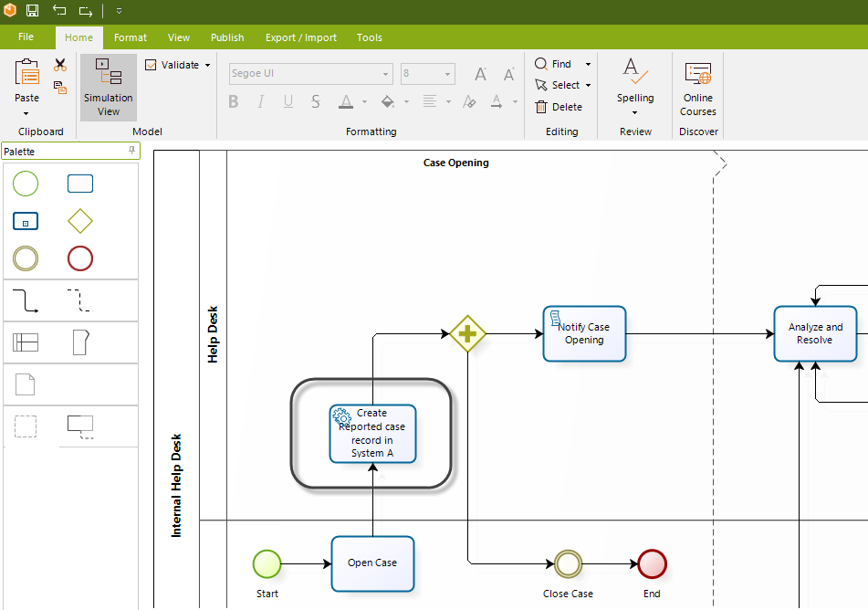Toggle Bold formatting
868x610 pixels.
(x=234, y=101)
